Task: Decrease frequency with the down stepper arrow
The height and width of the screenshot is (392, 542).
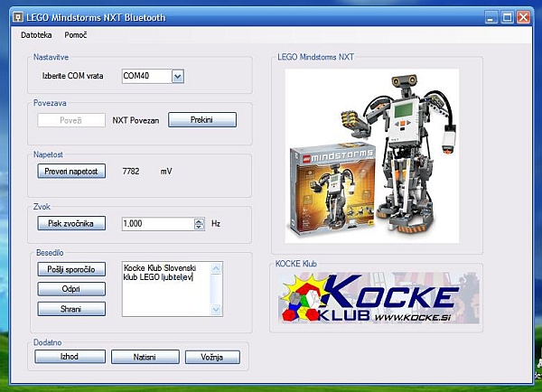Action: point(199,227)
